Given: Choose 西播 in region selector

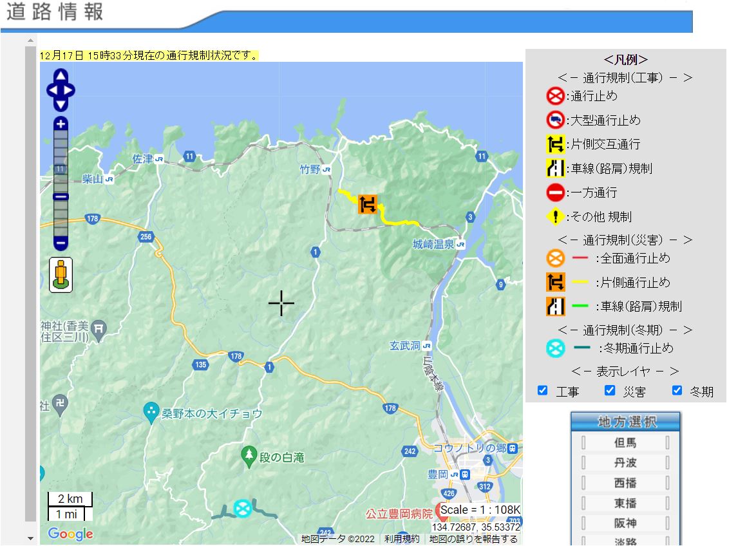Looking at the screenshot, I should pos(625,483).
